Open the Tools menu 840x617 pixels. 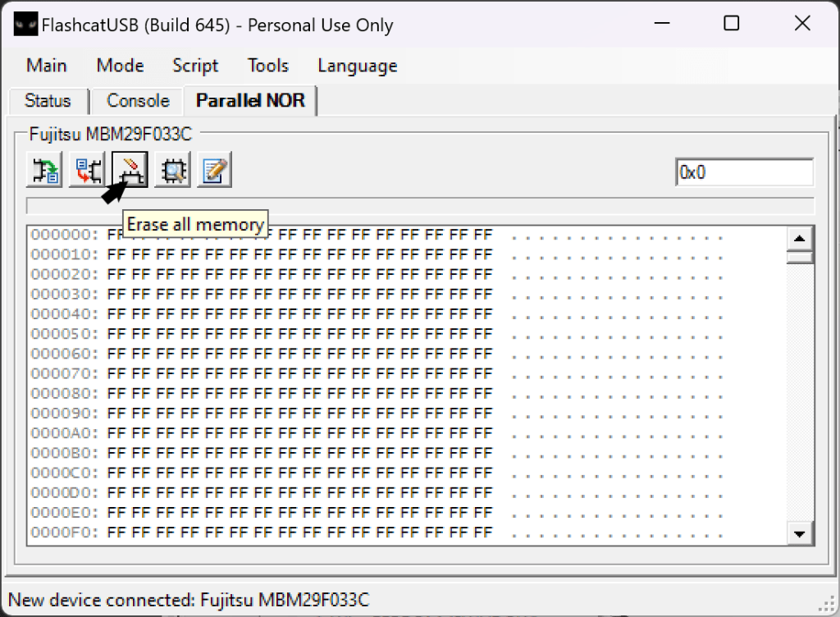[x=268, y=66]
